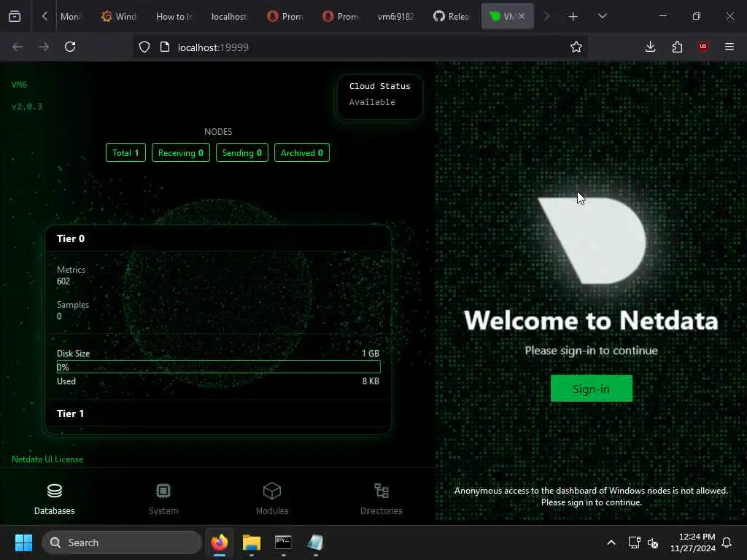The image size is (747, 560).
Task: Go back to the previous page
Action: (x=18, y=47)
